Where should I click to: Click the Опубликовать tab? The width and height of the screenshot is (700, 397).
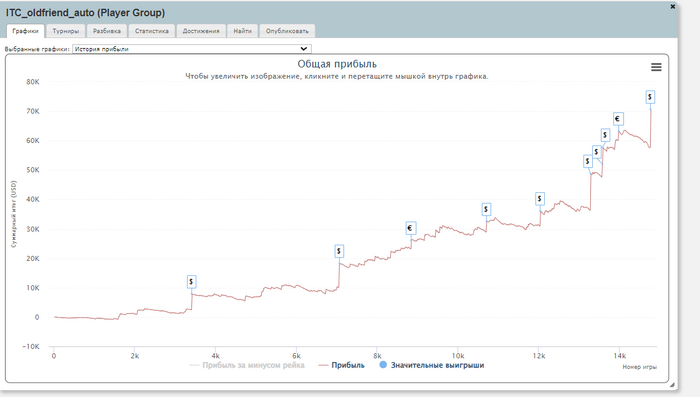(287, 31)
